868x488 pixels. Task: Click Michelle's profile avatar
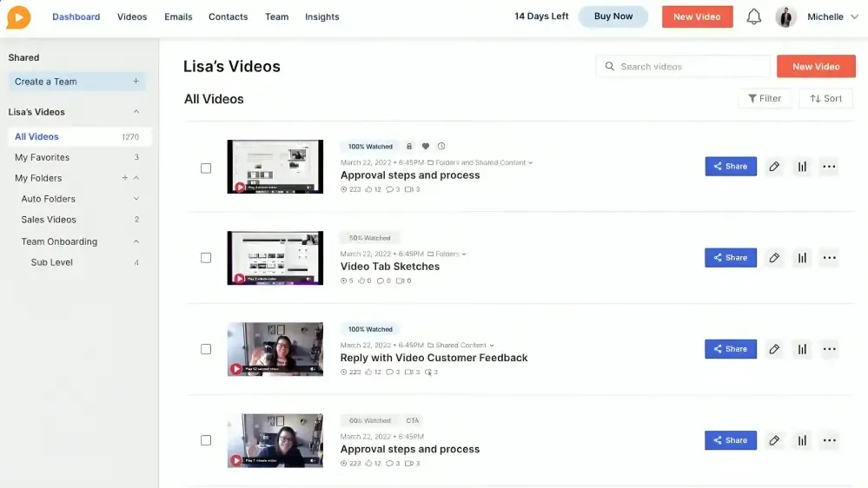pyautogui.click(x=785, y=17)
